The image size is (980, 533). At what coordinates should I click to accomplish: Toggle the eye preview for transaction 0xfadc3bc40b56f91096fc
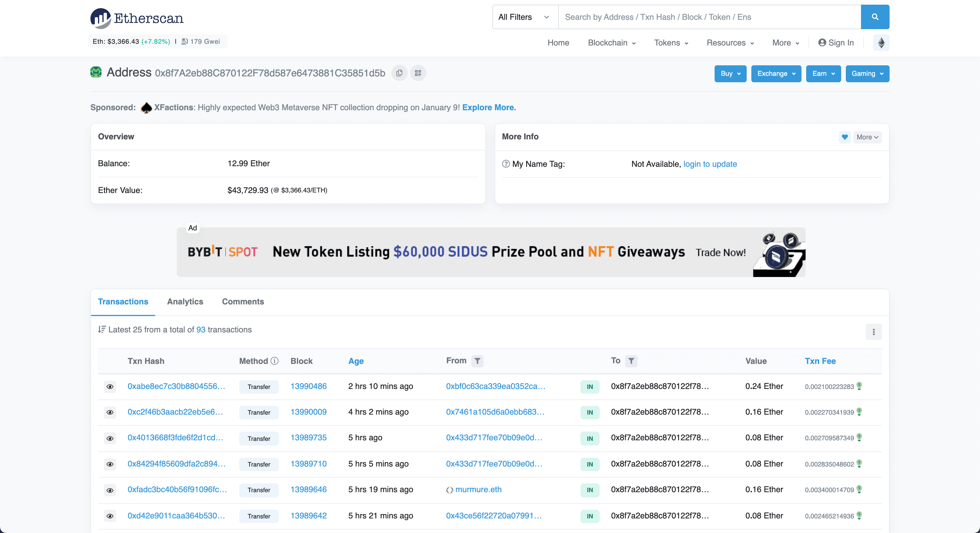tap(110, 490)
